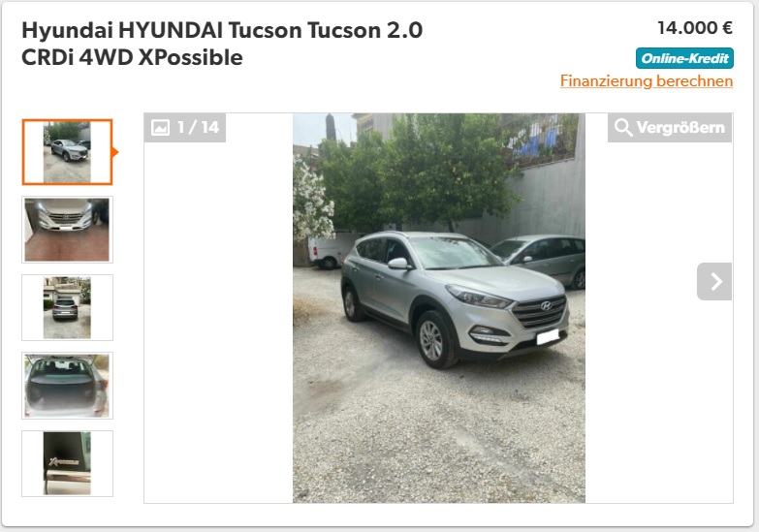Screen dimensions: 759x532
Task: Click the orange arrow beside selected thumbnail
Action: tap(114, 152)
